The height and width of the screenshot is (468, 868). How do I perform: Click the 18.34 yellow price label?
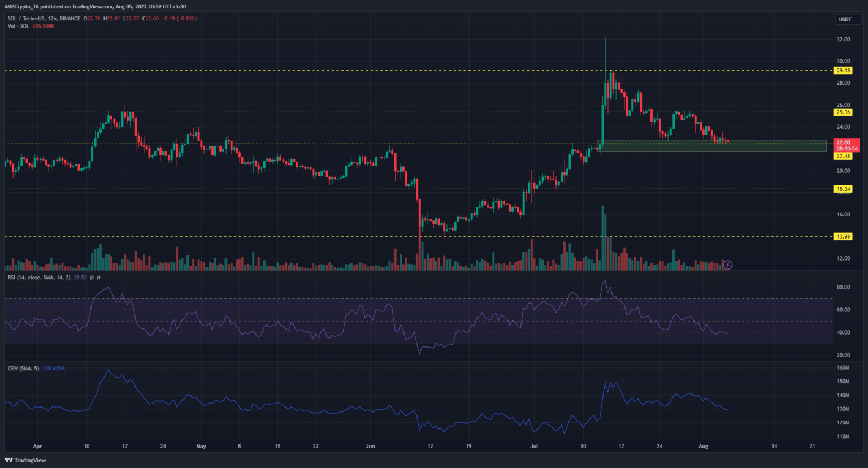tap(843, 189)
